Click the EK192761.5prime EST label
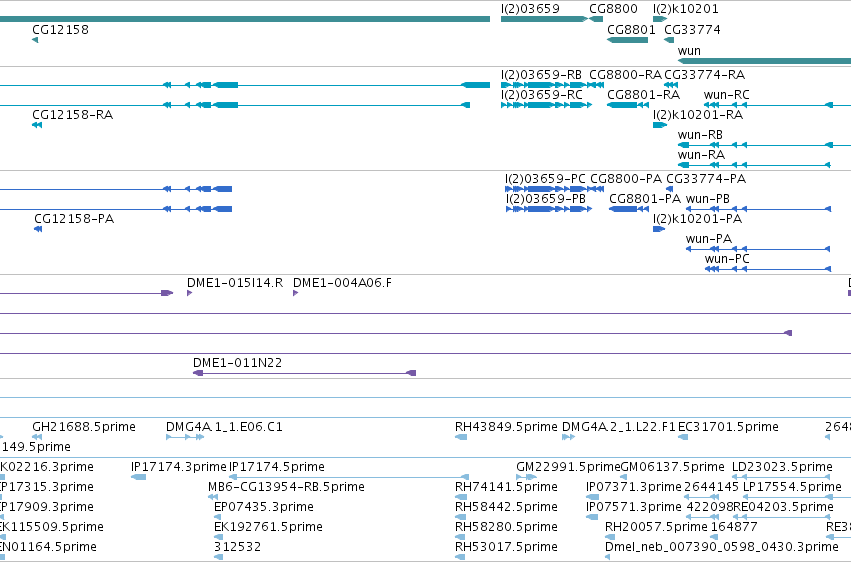 [x=268, y=527]
